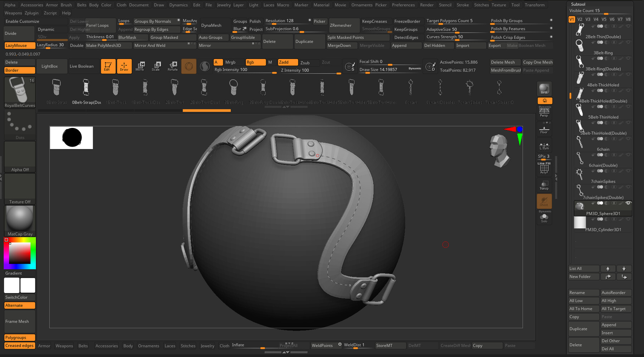
Task: Select the 1Betl-Thick brush mesh
Action: click(116, 91)
